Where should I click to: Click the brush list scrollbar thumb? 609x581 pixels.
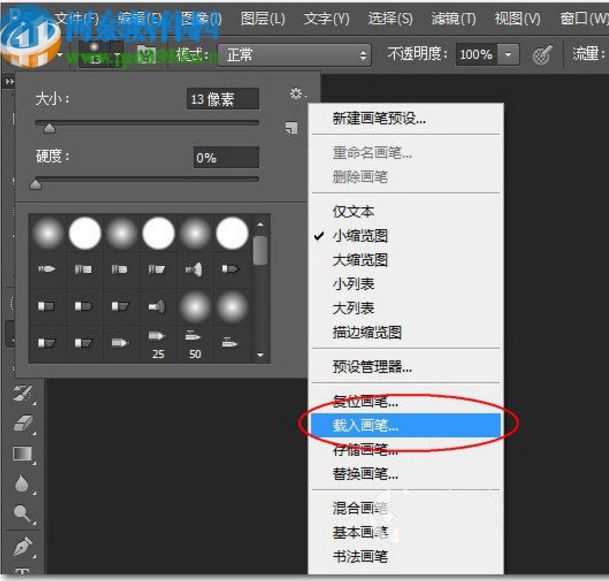click(260, 250)
